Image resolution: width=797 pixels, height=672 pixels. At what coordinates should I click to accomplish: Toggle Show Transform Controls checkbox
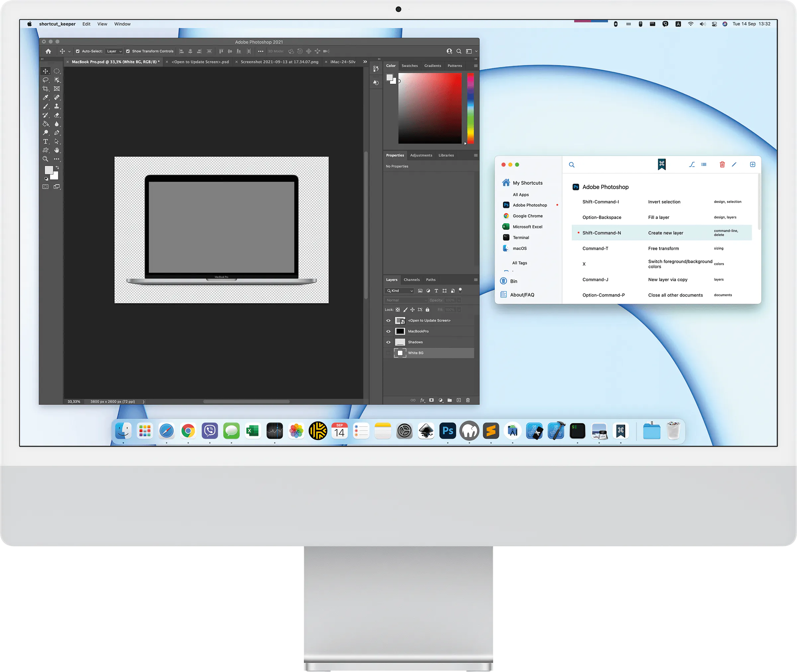(x=128, y=51)
